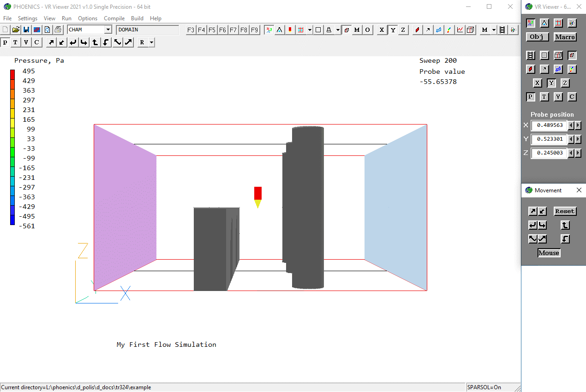Toggle the X plane in VR Viewer panel
586x392 pixels.
tap(537, 83)
